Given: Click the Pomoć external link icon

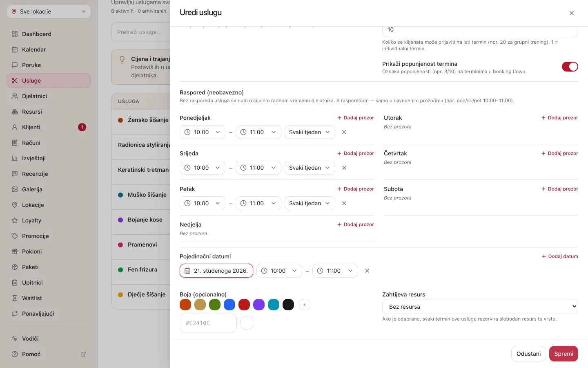Looking at the screenshot, I should tap(83, 354).
